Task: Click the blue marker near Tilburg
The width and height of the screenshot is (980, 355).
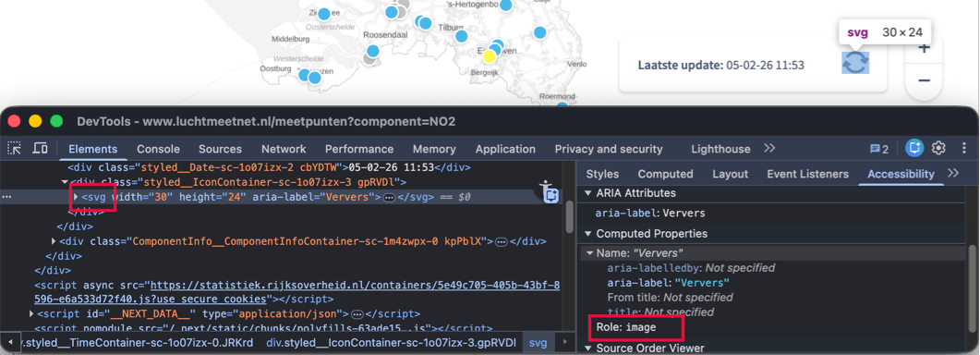Action: [x=461, y=36]
